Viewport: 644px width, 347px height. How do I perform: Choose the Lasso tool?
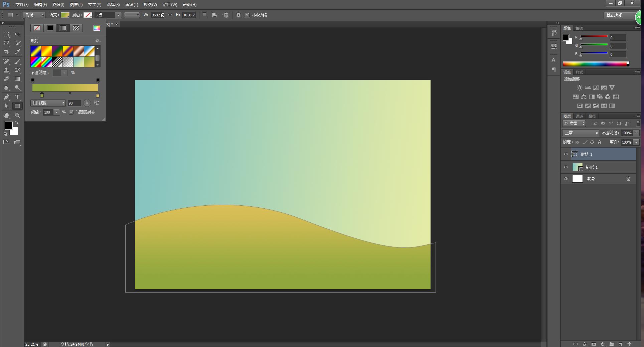tap(6, 43)
